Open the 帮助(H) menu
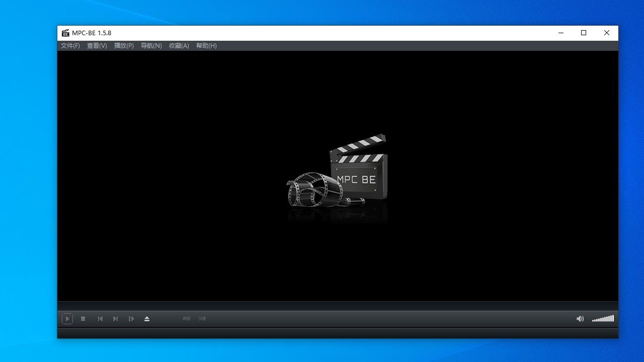Screen dimensions: 644x362 tap(206, 46)
